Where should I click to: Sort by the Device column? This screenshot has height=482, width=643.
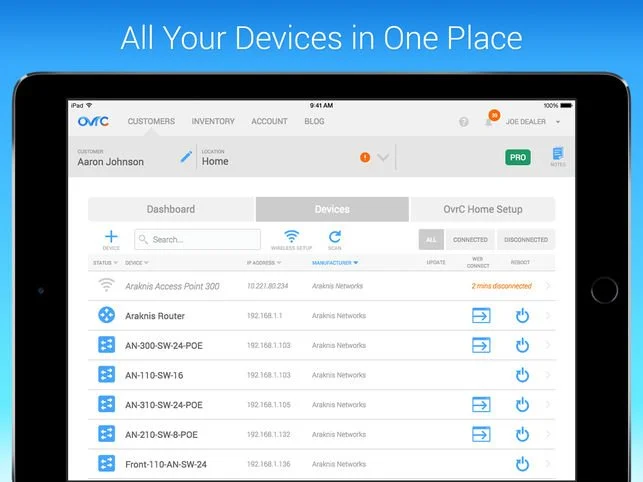(x=137, y=263)
